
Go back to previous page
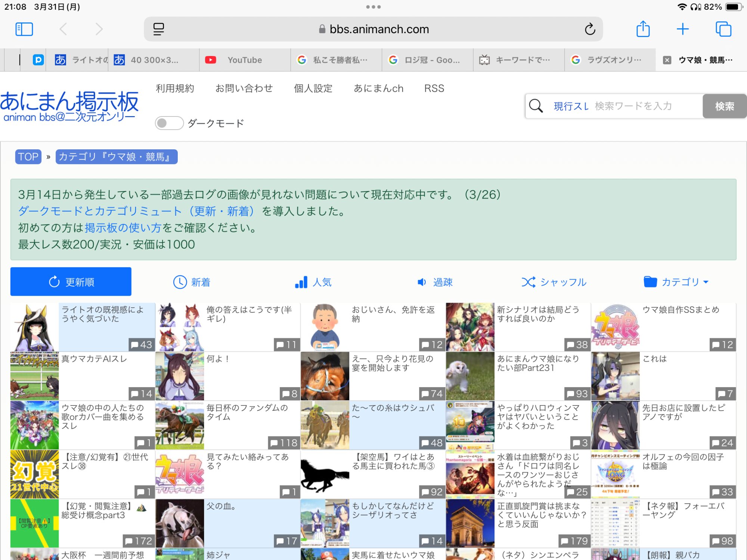coord(63,29)
